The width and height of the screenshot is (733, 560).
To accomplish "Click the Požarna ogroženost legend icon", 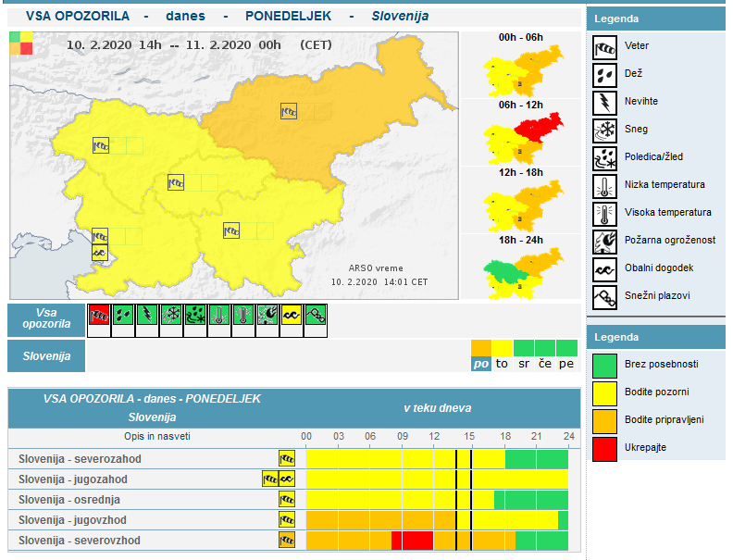I will (x=604, y=242).
